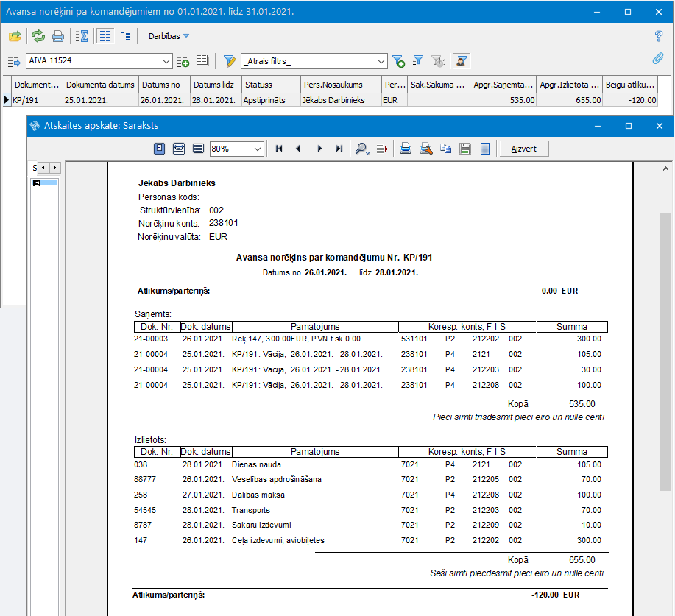675x616 pixels.
Task: Open the Darbības menu
Action: click(x=169, y=36)
